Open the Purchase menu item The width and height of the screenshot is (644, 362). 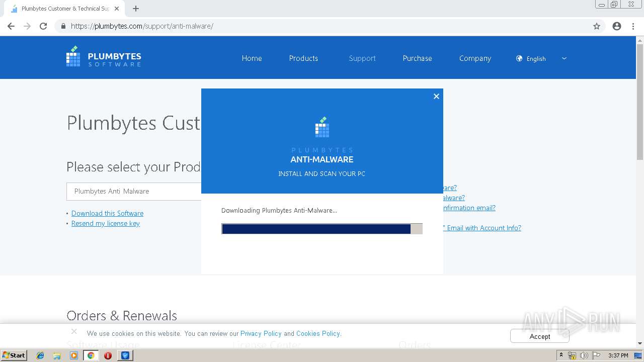click(x=417, y=58)
